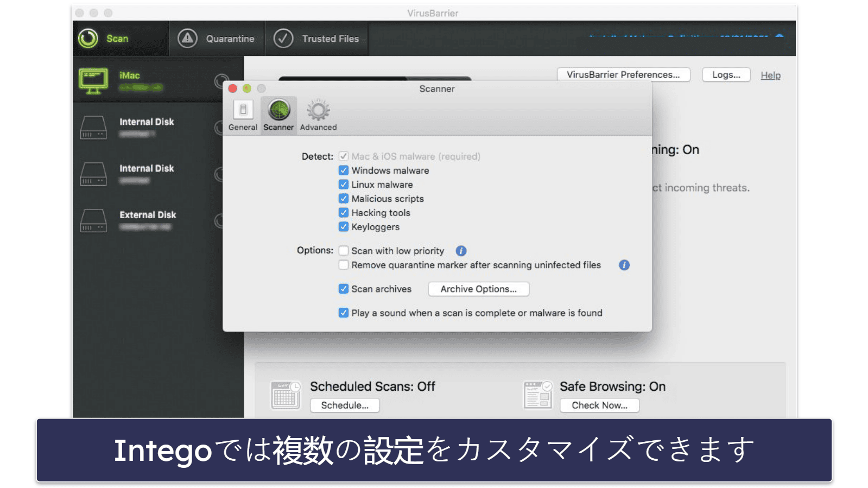Switch to the Quarantine tab
This screenshot has height=488, width=868.
pos(217,39)
